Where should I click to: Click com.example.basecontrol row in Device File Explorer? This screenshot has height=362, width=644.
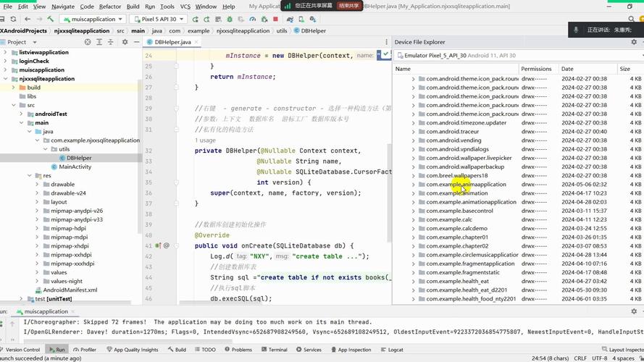pyautogui.click(x=517, y=211)
